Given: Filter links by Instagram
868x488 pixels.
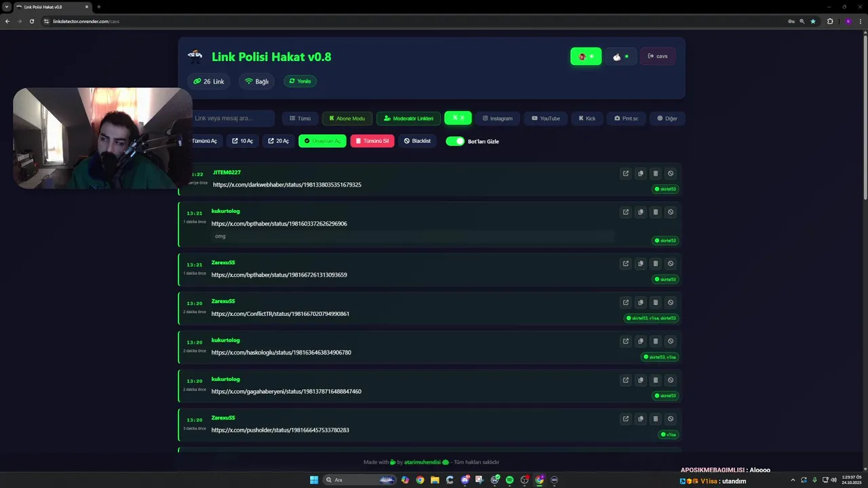Looking at the screenshot, I should click(498, 118).
